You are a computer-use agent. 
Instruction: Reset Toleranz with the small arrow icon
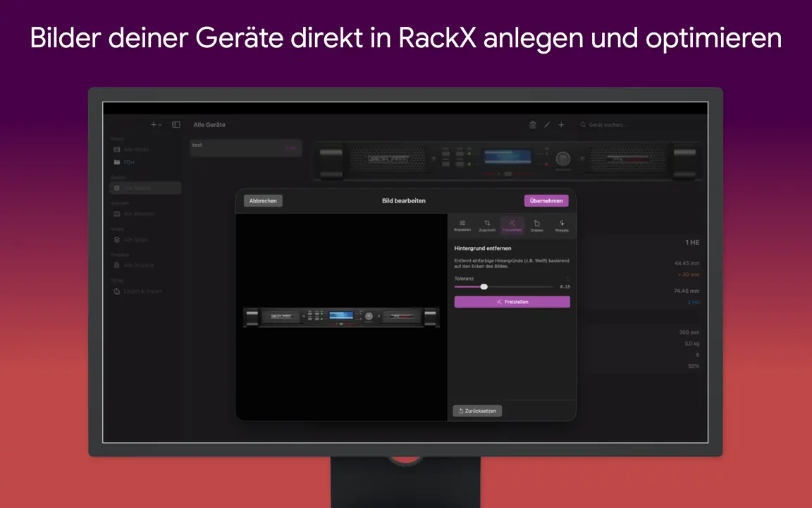click(x=567, y=279)
